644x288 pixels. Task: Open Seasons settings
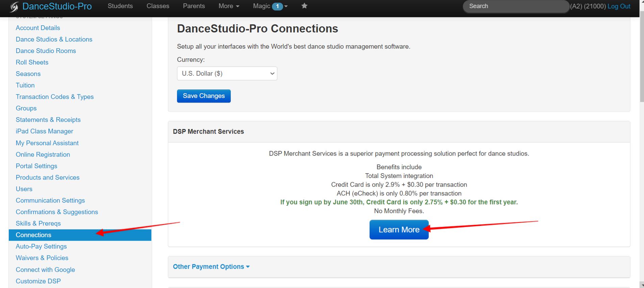point(28,74)
